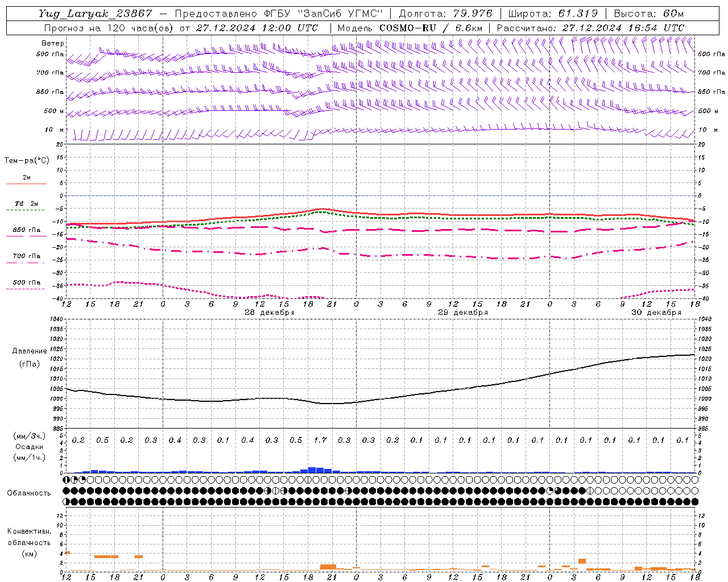Click the 1.7 precipitation value
The height and width of the screenshot is (582, 728).
(x=320, y=440)
